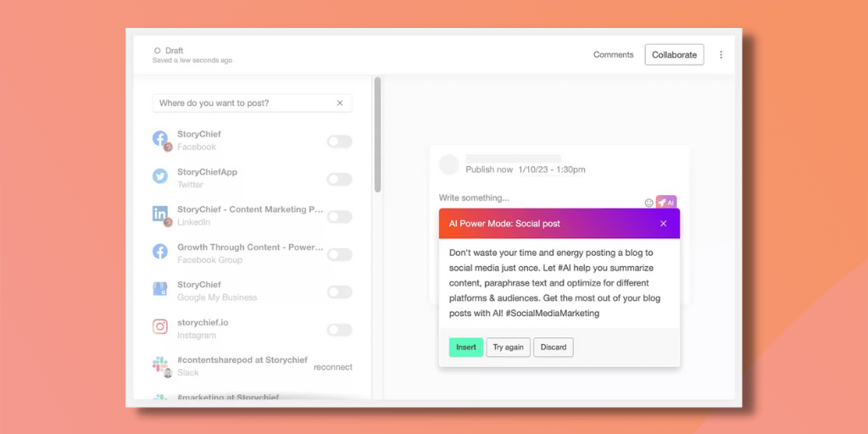868x434 pixels.
Task: Open the emoji picker smiley icon
Action: [x=648, y=203]
